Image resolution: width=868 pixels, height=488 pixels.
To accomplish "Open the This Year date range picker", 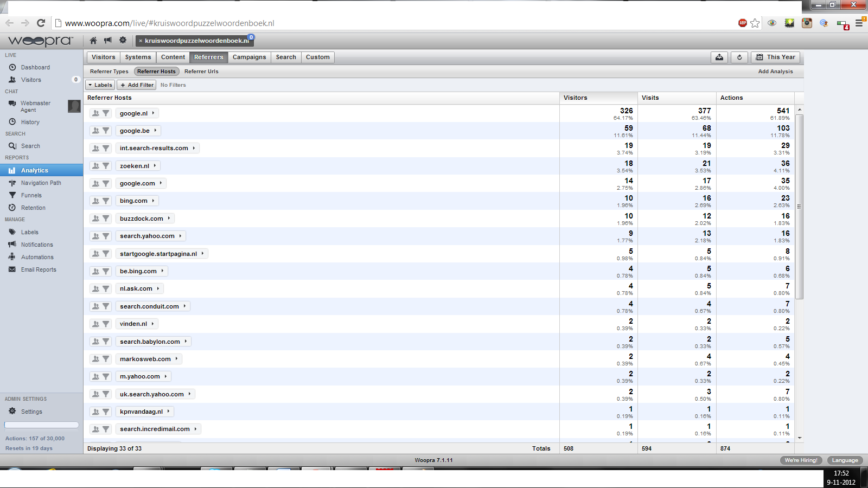I will coord(775,57).
